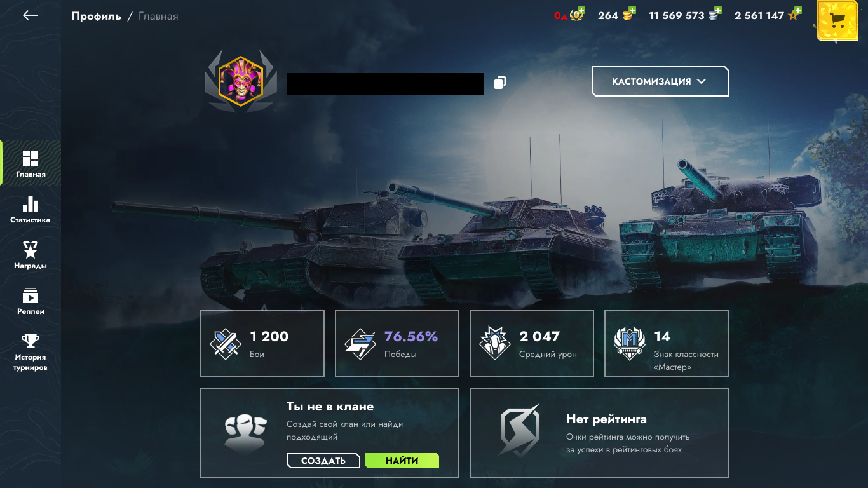Add credits via the 11 569 573 counter
The image size is (868, 488).
pyautogui.click(x=685, y=15)
